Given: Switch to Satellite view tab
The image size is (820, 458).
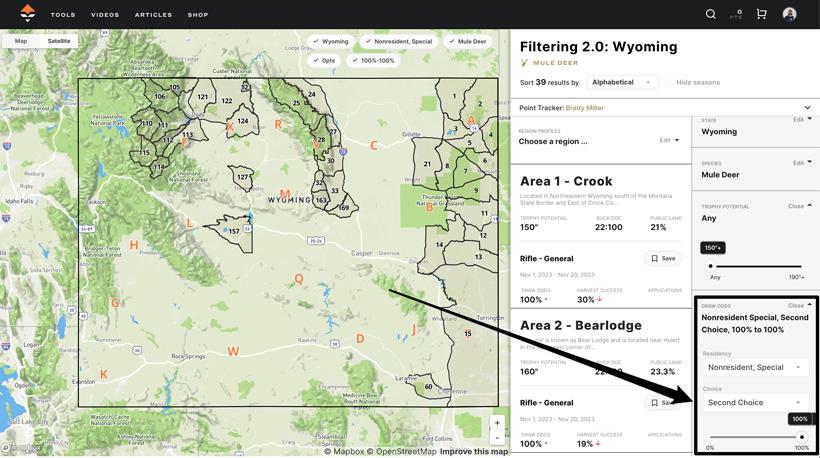Looking at the screenshot, I should click(59, 41).
